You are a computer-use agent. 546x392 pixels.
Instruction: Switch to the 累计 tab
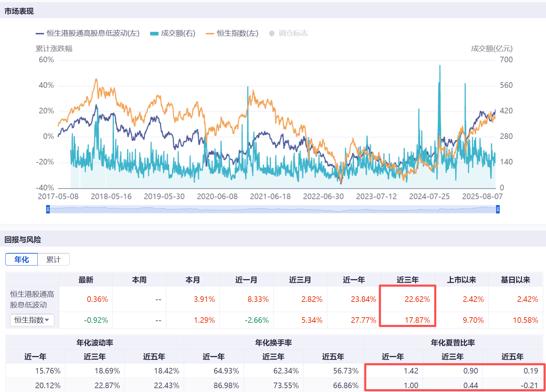tap(53, 260)
